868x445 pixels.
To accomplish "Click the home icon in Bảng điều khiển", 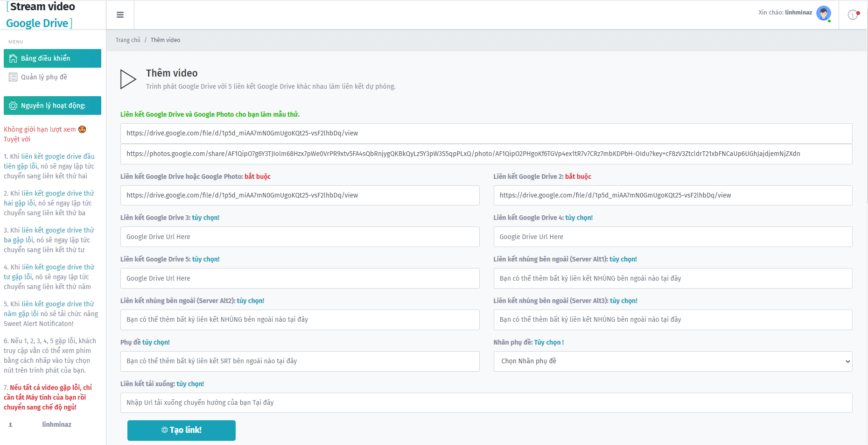I will pyautogui.click(x=13, y=58).
